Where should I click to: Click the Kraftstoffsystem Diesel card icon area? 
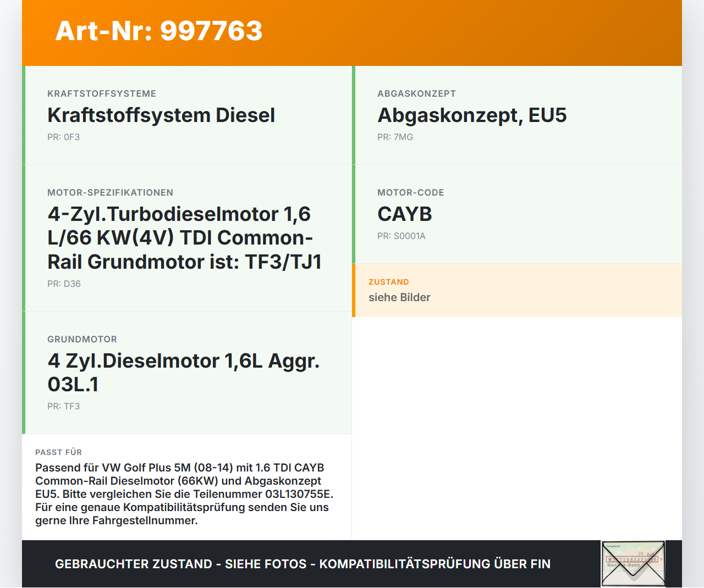tap(187, 115)
